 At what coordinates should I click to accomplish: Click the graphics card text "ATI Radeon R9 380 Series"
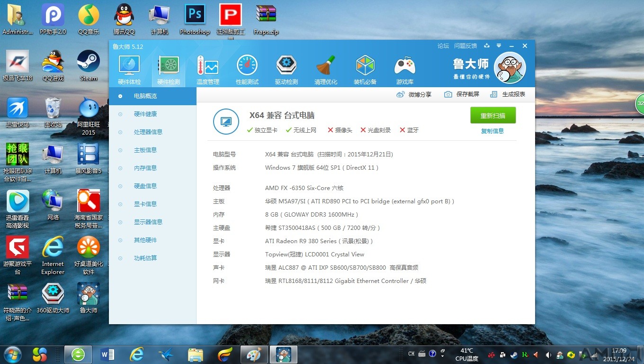click(x=301, y=241)
